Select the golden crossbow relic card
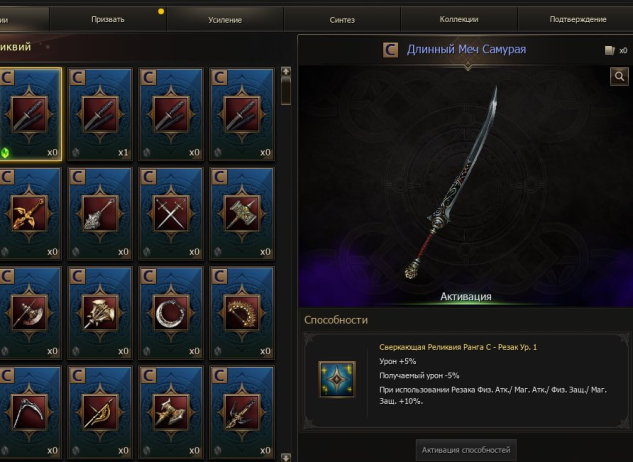 coord(29,214)
